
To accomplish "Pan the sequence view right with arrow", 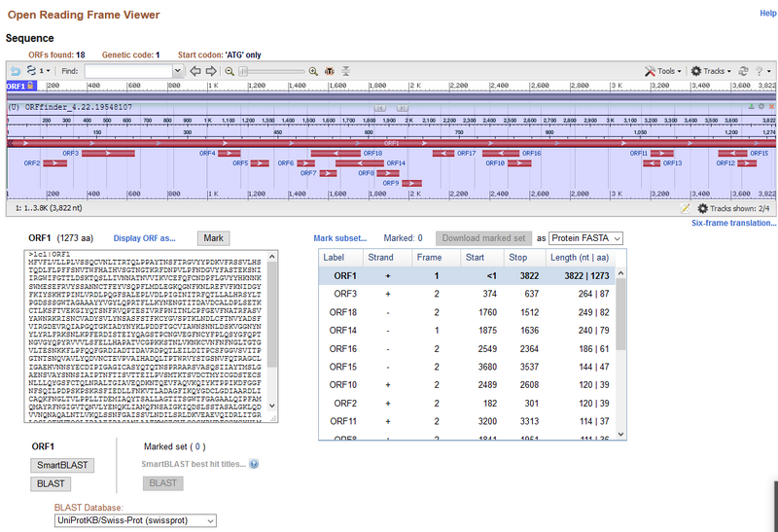I will coord(211,71).
